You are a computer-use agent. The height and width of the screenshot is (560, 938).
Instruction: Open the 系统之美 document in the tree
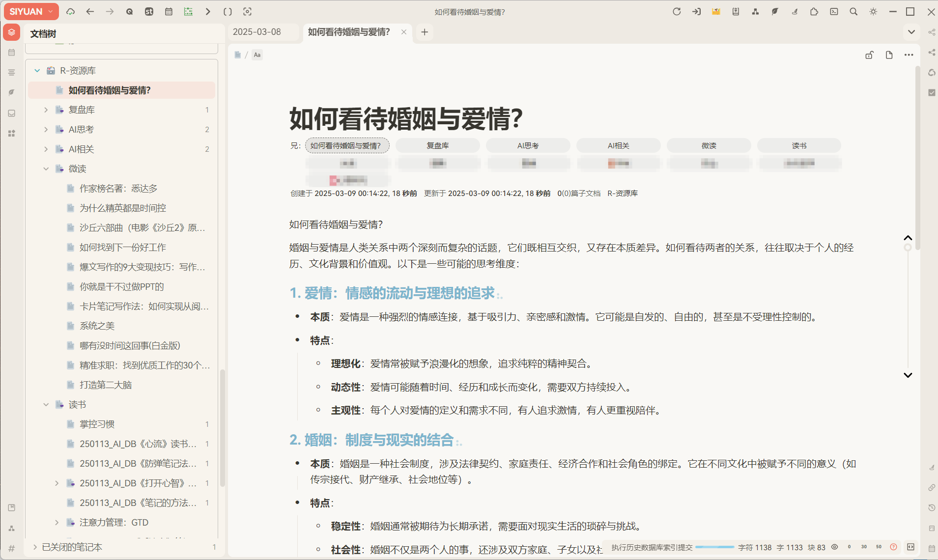coord(97,326)
